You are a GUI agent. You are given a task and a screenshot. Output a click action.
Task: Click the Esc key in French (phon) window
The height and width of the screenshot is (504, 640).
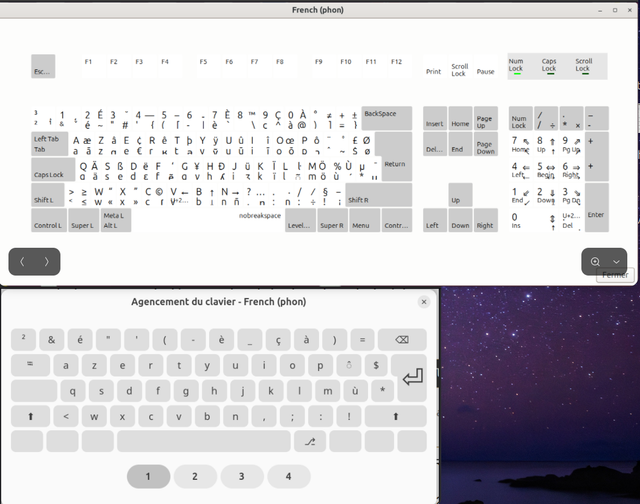coord(43,66)
